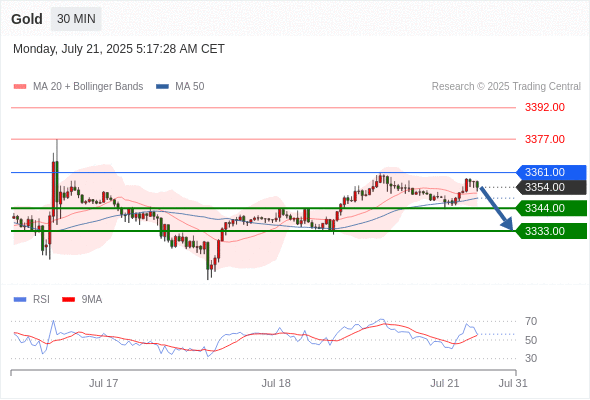The height and width of the screenshot is (400, 590).
Task: Click the chart timestamp text
Action: [x=119, y=49]
